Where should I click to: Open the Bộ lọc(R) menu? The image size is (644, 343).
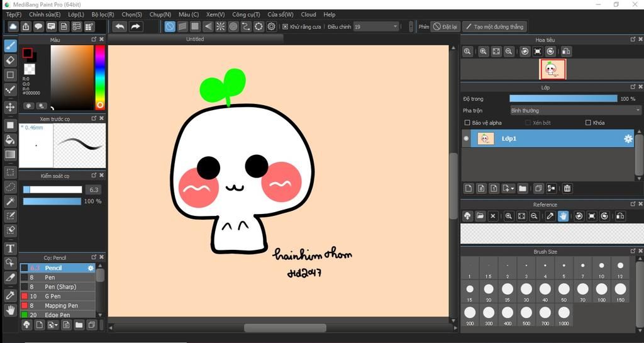click(103, 14)
